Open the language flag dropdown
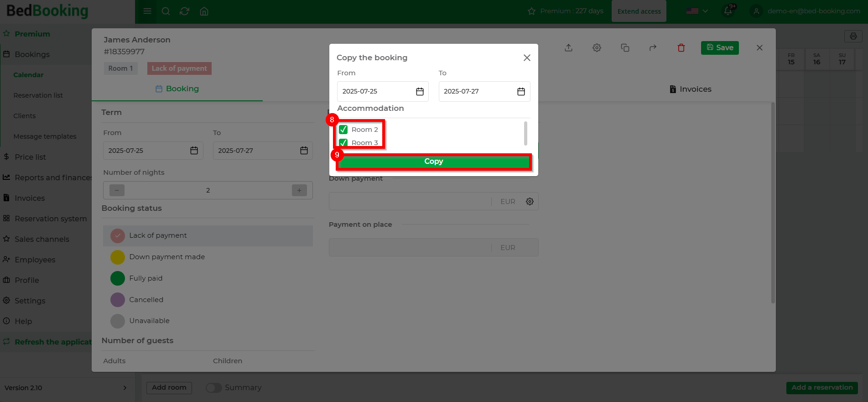The width and height of the screenshot is (868, 402). tap(697, 11)
